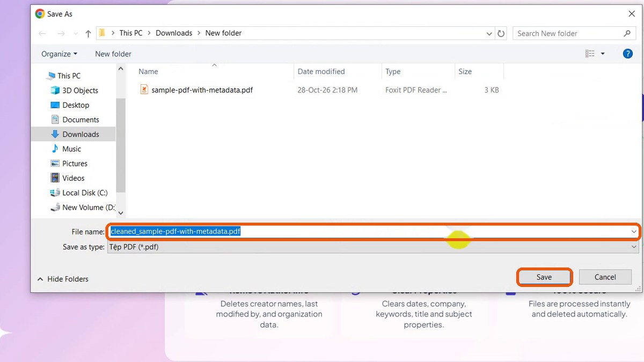Open the Save as type combo box
The width and height of the screenshot is (644, 362).
(x=373, y=247)
